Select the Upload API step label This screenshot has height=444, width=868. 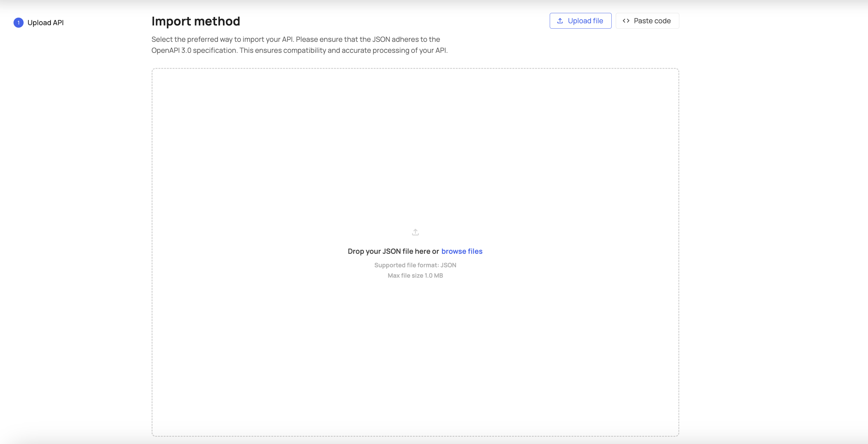[46, 23]
